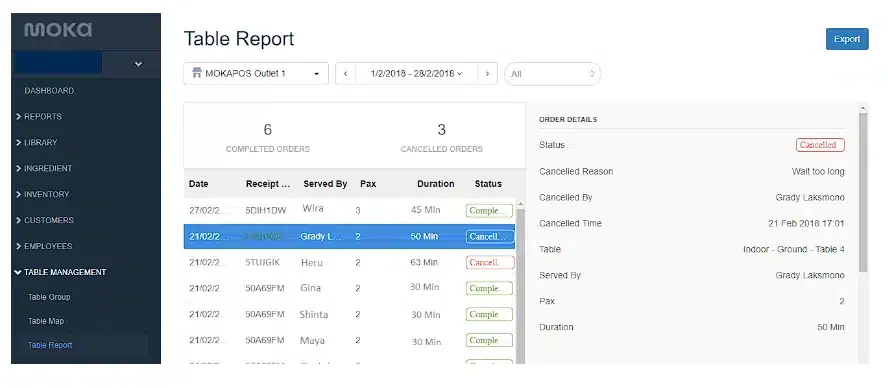Open the Table Map page
The width and height of the screenshot is (888, 388).
click(46, 321)
